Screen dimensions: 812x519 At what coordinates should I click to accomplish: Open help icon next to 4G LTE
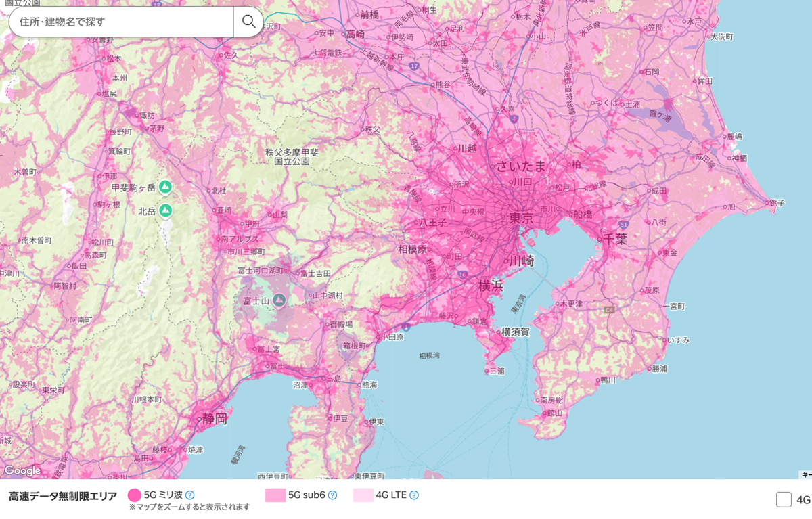point(414,495)
